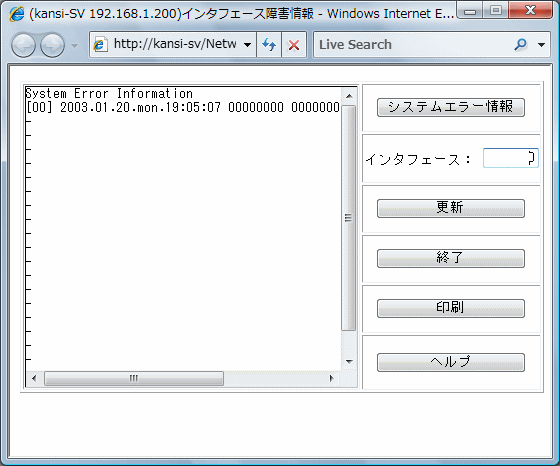This screenshot has height=466, width=560.
Task: Run search with the magnifier icon
Action: point(521,45)
